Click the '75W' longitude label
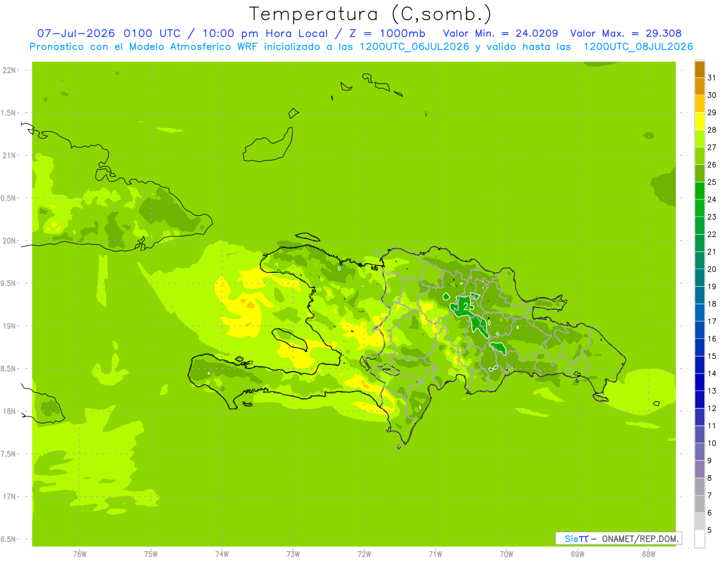 pyautogui.click(x=151, y=554)
